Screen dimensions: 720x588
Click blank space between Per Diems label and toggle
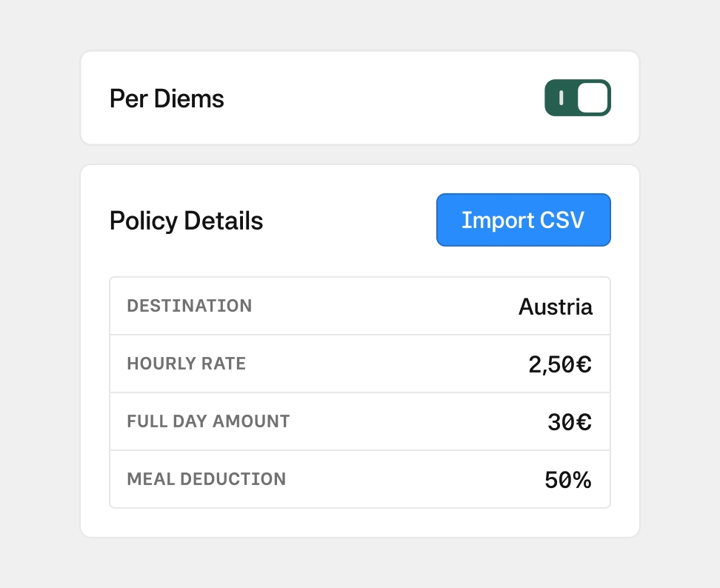(385, 98)
